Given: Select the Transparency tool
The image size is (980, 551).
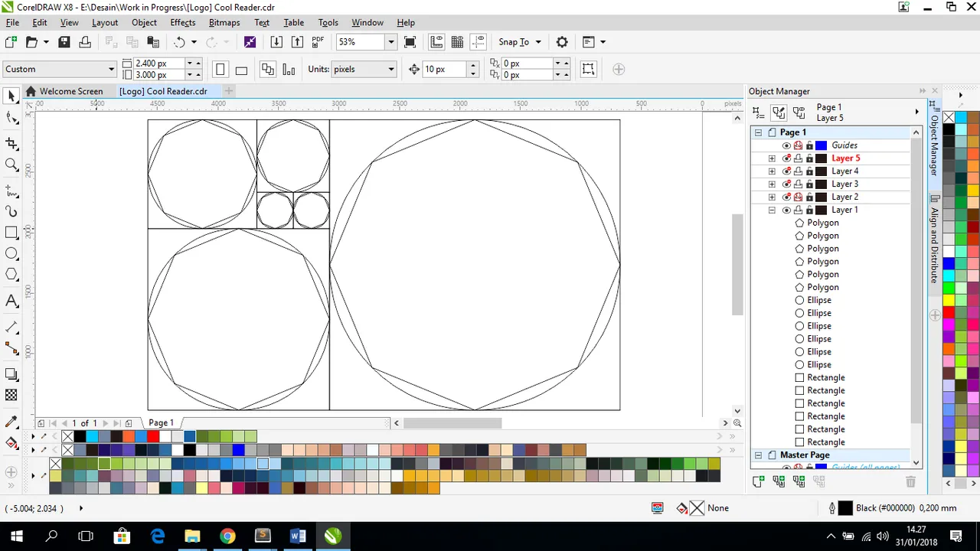Looking at the screenshot, I should pyautogui.click(x=11, y=395).
